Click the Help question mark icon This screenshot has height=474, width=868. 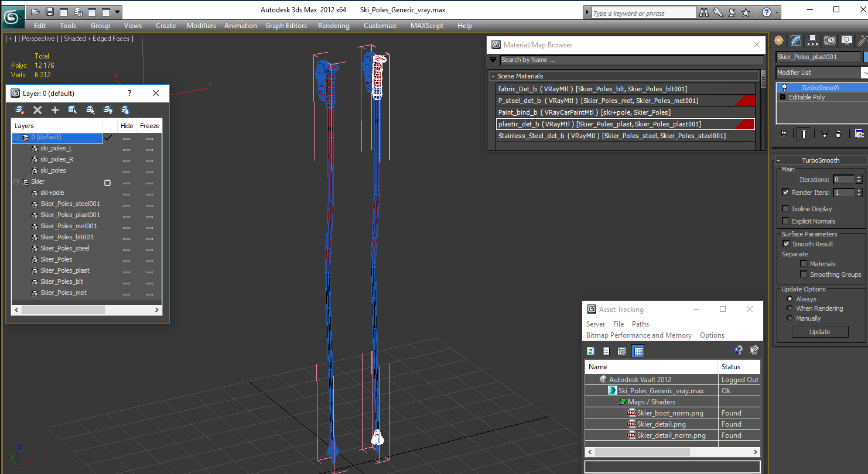(766, 12)
